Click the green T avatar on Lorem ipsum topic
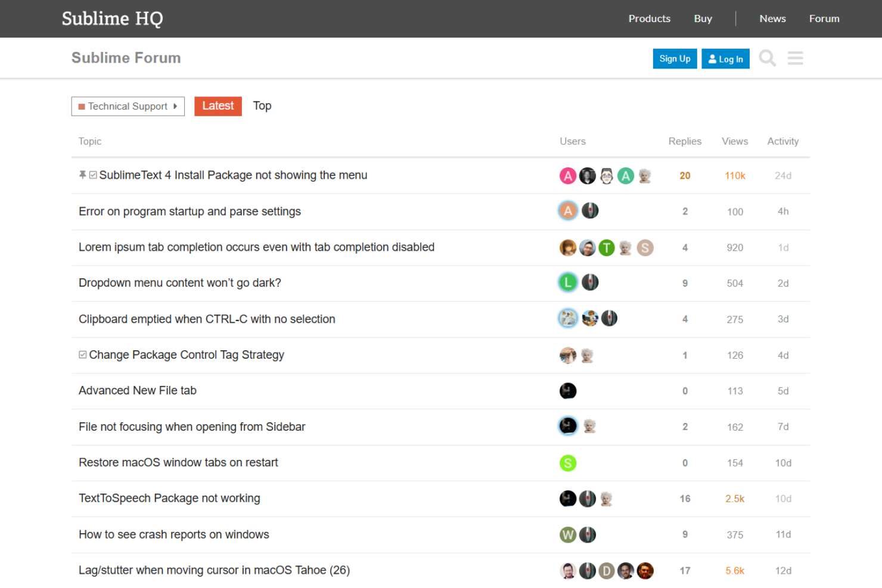 click(607, 248)
